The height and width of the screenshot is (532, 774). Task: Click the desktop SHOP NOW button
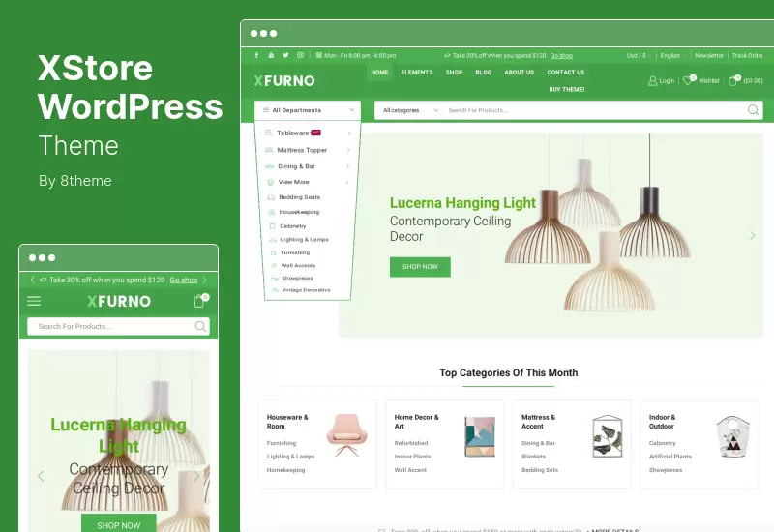point(420,267)
